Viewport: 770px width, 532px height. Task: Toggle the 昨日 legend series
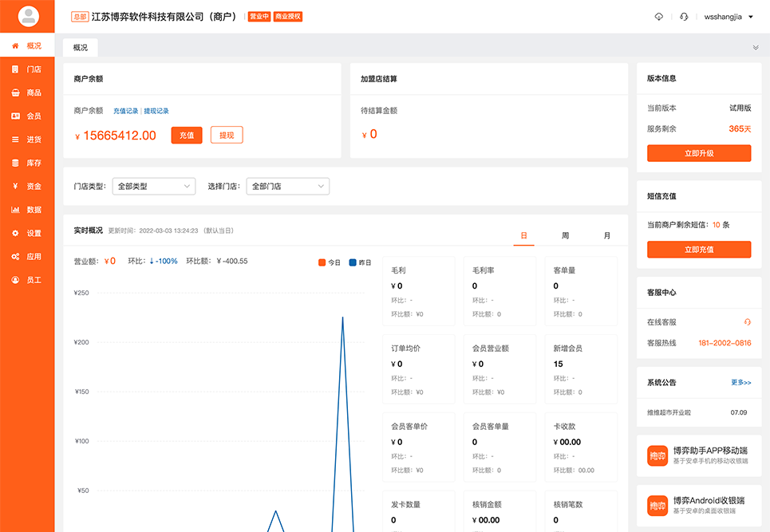pyautogui.click(x=359, y=262)
